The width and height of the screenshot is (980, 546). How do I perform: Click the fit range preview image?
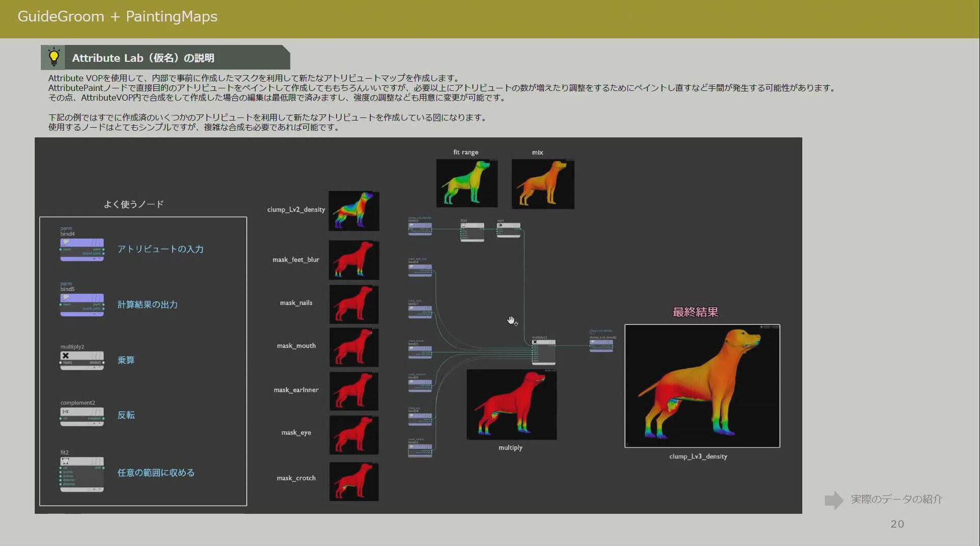(x=467, y=183)
